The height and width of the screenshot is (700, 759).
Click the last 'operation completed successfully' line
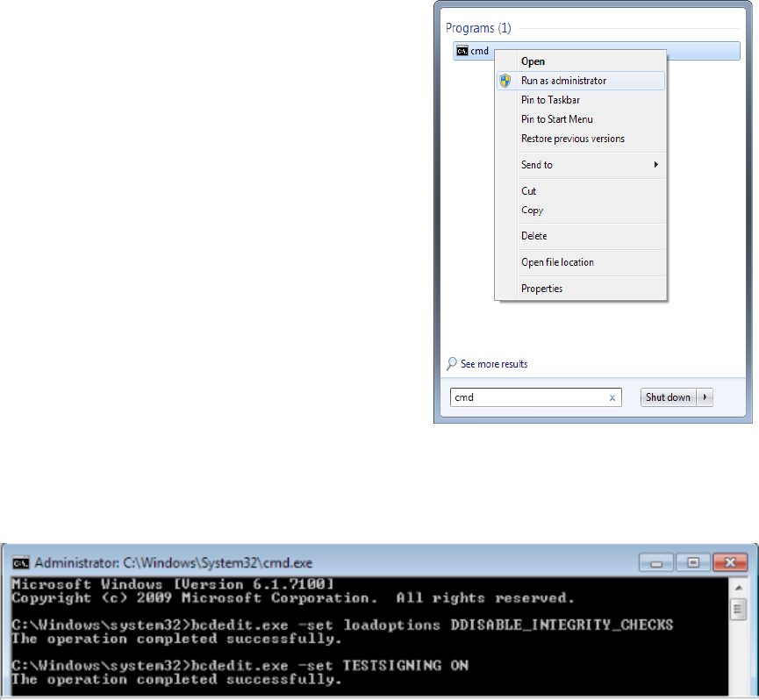pyautogui.click(x=176, y=680)
